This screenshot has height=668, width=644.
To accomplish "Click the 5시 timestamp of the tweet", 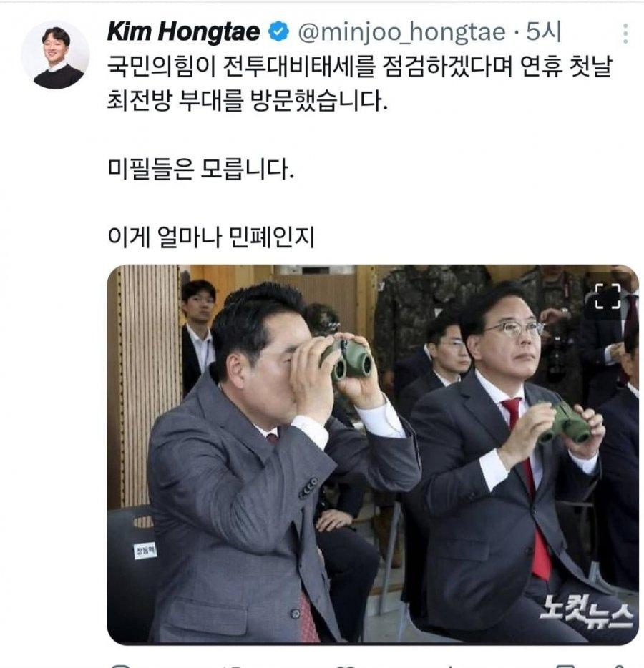I will click(543, 32).
